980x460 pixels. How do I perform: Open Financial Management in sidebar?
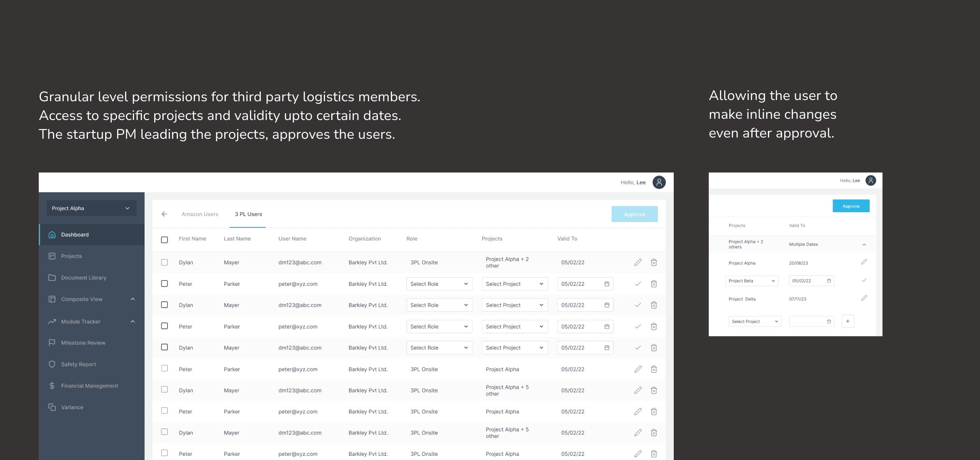89,386
